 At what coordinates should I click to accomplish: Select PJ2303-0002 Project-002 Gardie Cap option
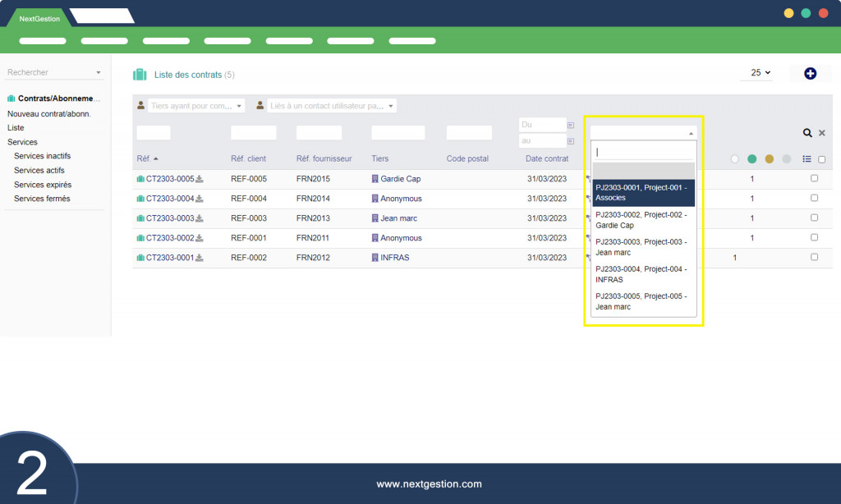[643, 219]
